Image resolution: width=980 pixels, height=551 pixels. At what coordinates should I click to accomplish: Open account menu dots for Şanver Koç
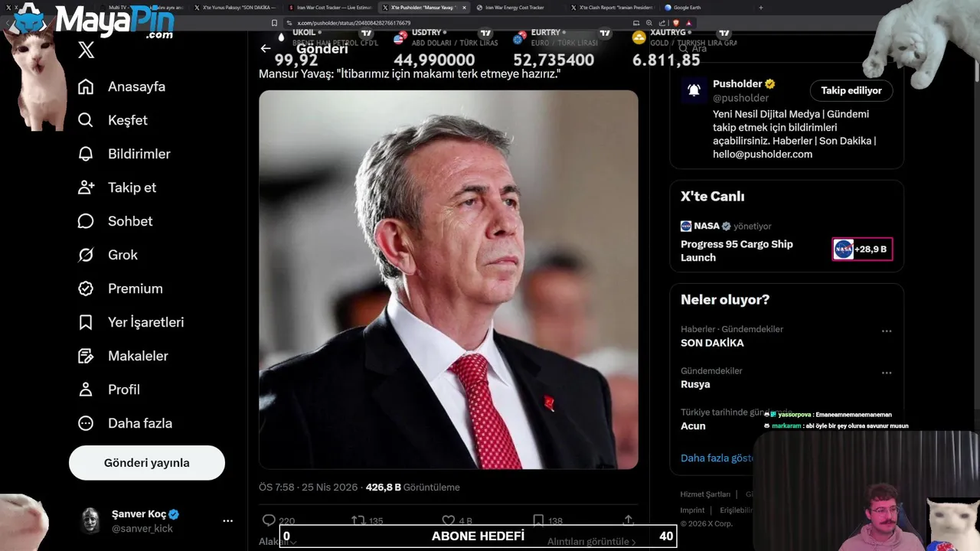click(x=227, y=521)
